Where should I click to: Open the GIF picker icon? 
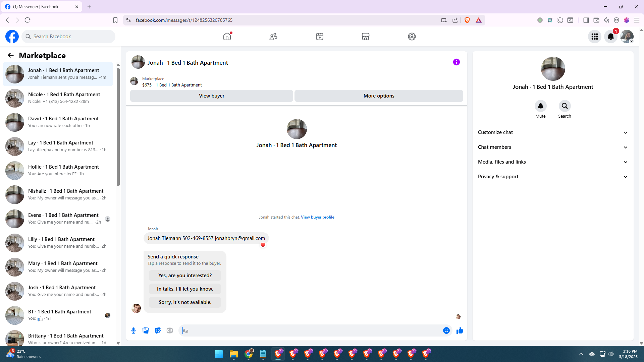[170, 330]
